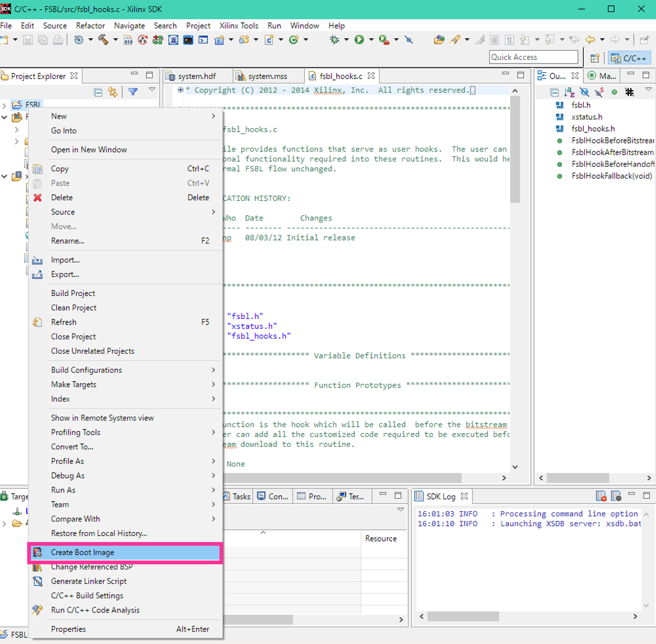Click Delete in the context menu

tap(126, 197)
